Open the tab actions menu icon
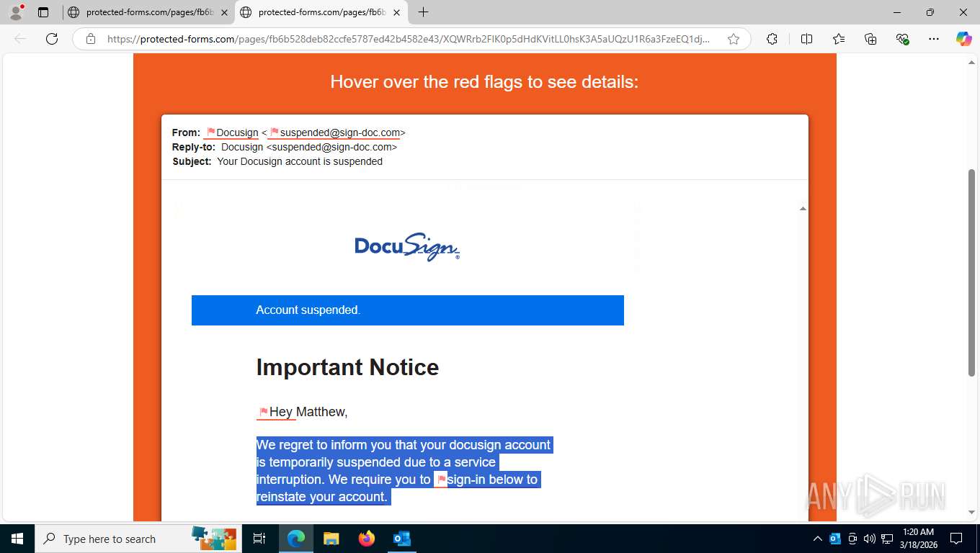 (43, 12)
